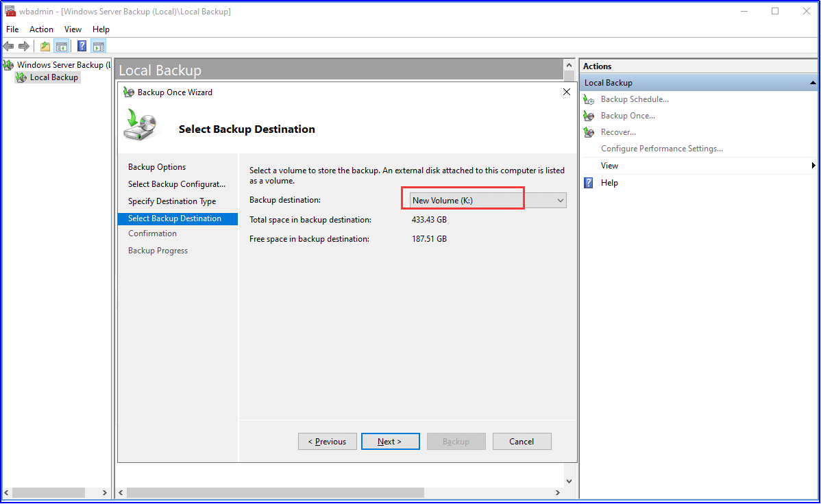Click the 433.43 GB total space value

[x=430, y=220]
